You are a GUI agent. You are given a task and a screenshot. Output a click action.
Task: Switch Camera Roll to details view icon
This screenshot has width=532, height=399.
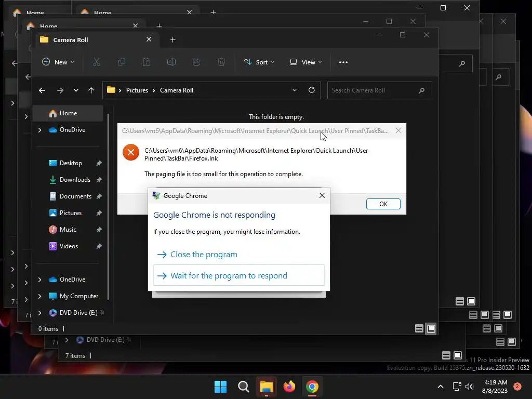tap(419, 328)
